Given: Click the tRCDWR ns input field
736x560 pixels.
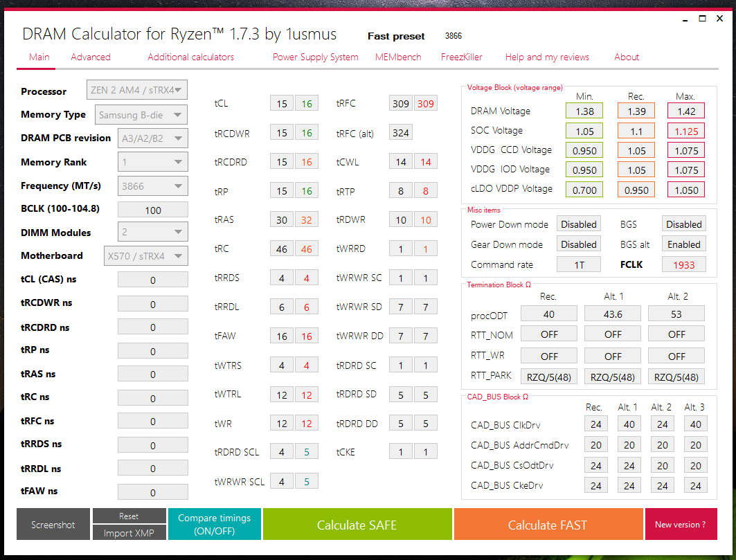Looking at the screenshot, I should click(152, 304).
